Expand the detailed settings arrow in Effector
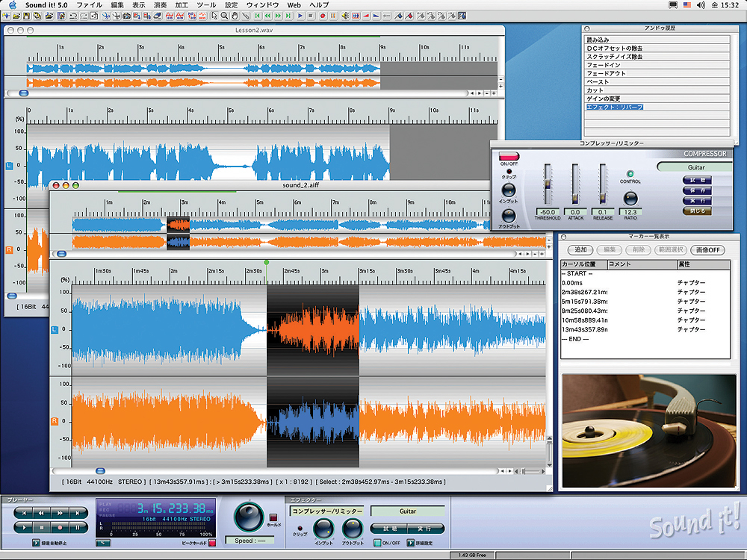 tap(410, 543)
